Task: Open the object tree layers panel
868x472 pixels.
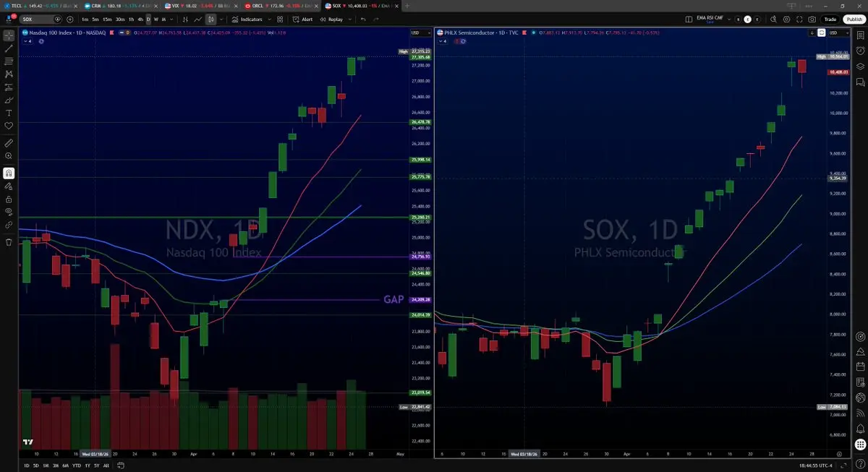Action: (860, 66)
